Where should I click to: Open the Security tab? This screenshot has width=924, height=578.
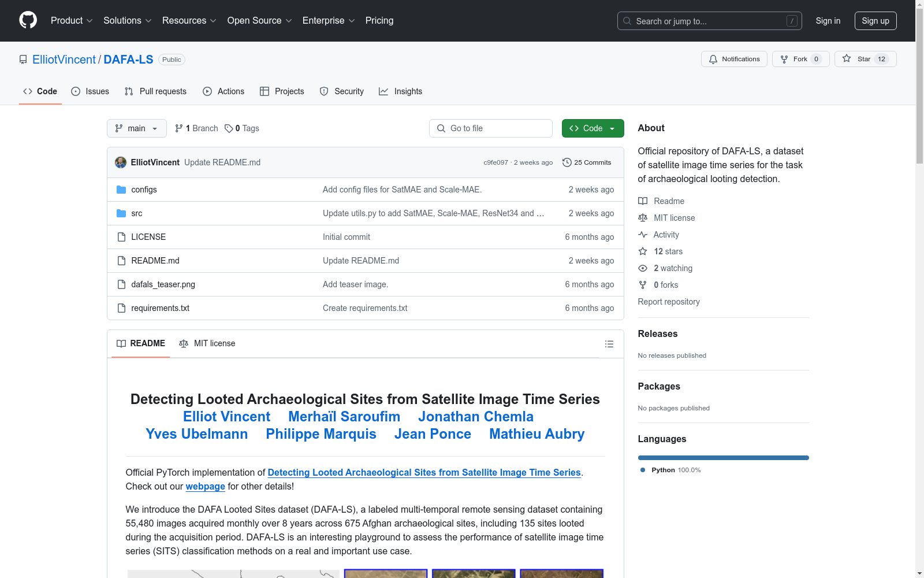(x=342, y=91)
